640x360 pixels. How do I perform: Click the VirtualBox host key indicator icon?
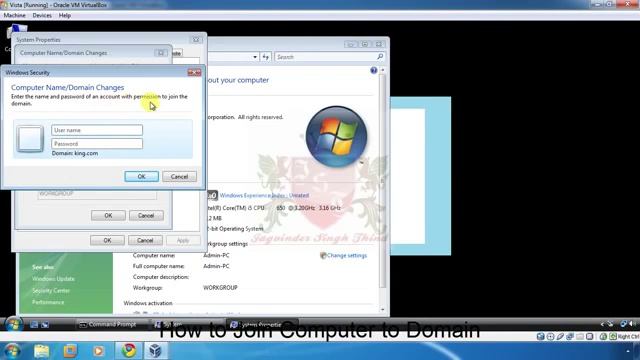coord(613,337)
